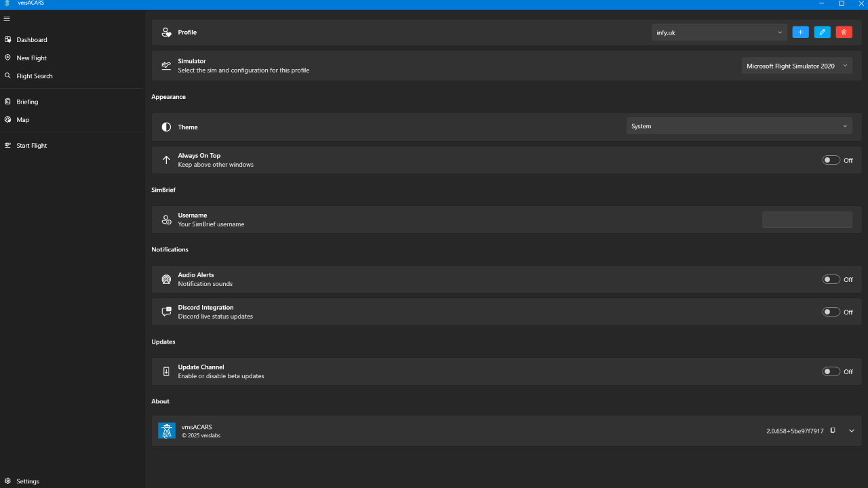Turn on Audio Alerts toggle
The image size is (868, 488).
831,279
